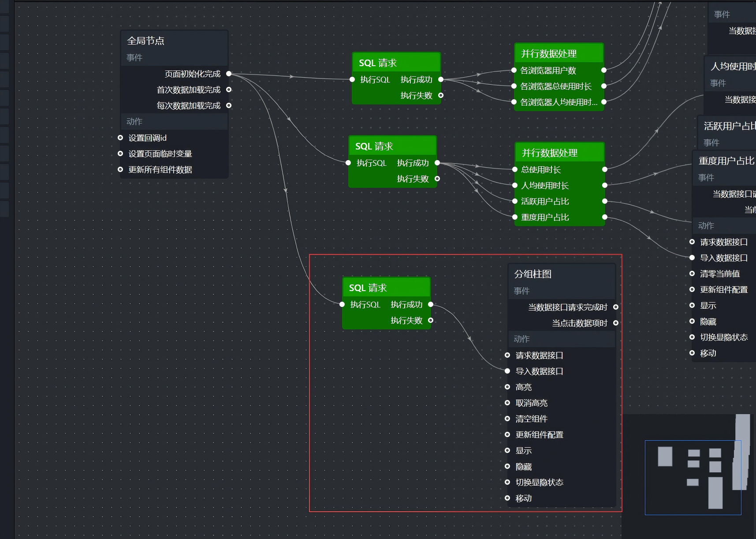Click 请求数据接口 action port in 分组柱图
This screenshot has width=756, height=539.
(x=507, y=355)
